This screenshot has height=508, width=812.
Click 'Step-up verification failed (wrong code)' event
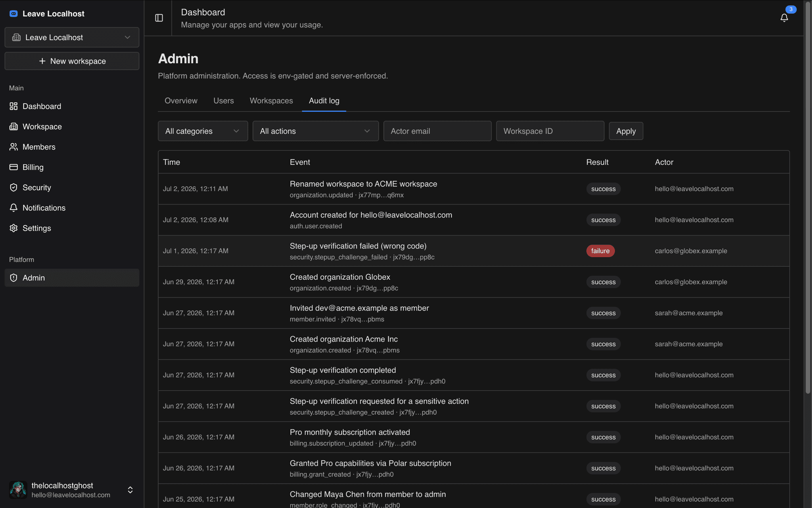(x=358, y=246)
